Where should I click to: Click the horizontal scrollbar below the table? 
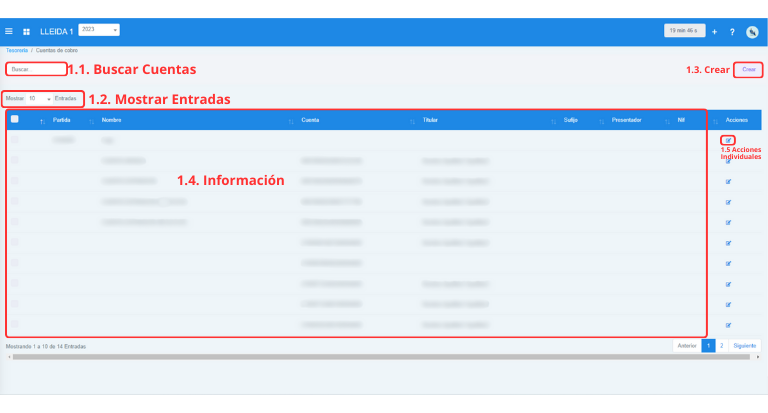click(x=381, y=357)
